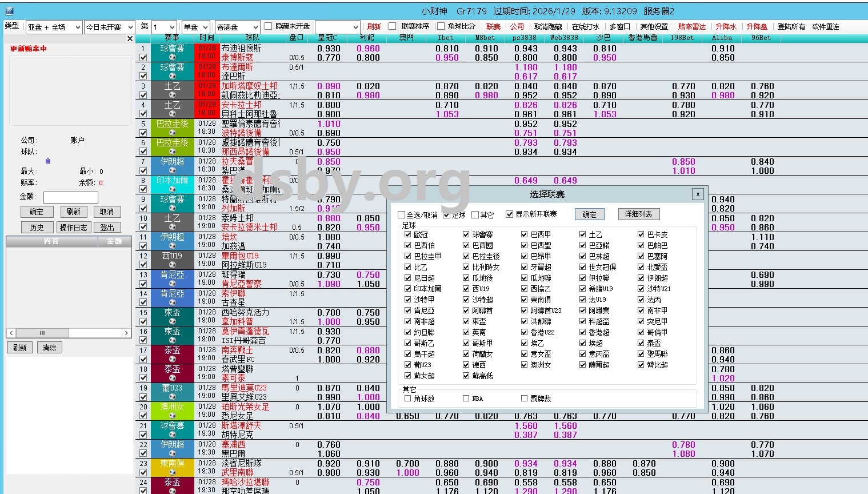
Task: Open the 亚盘 + 全场 type dropdown
Action: (54, 27)
